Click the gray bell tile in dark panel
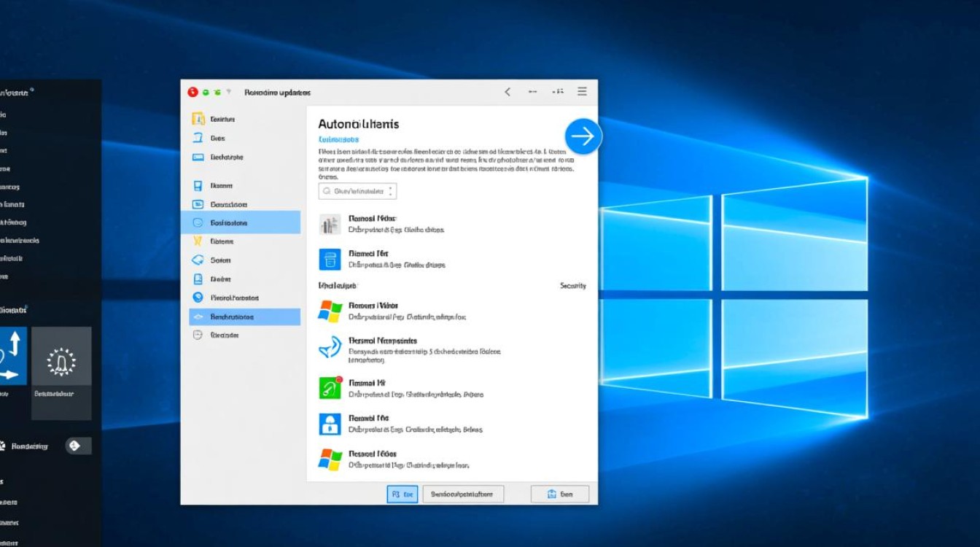This screenshot has width=980, height=547. (x=61, y=362)
